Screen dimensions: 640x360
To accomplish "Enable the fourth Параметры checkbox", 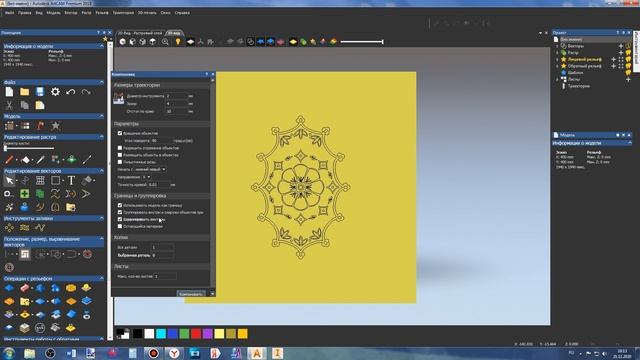I will pos(120,162).
